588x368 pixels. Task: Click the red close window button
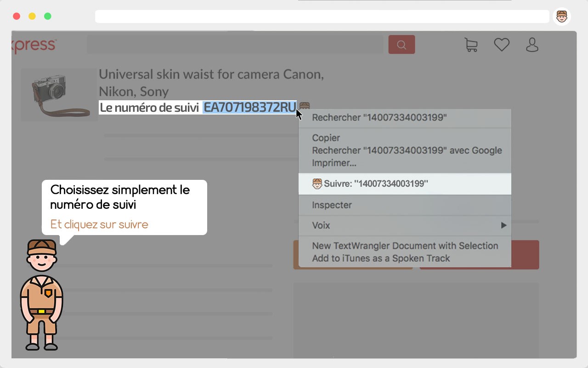click(x=17, y=17)
